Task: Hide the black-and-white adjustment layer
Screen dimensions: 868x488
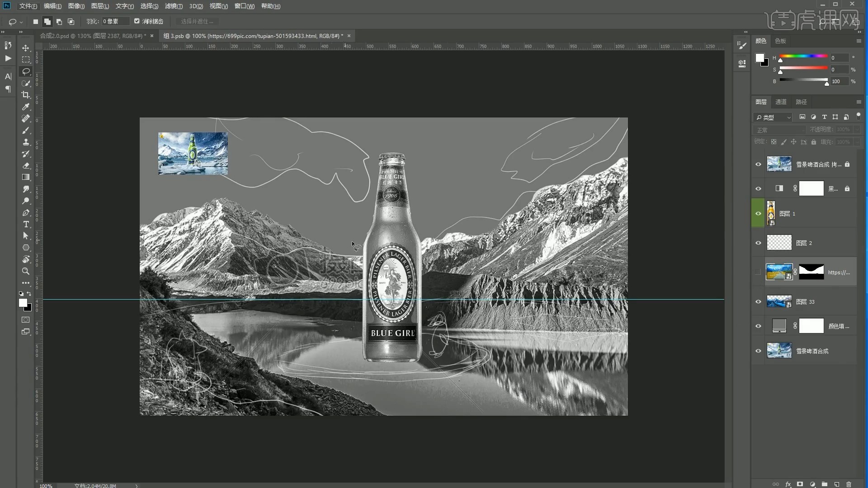Action: 758,189
